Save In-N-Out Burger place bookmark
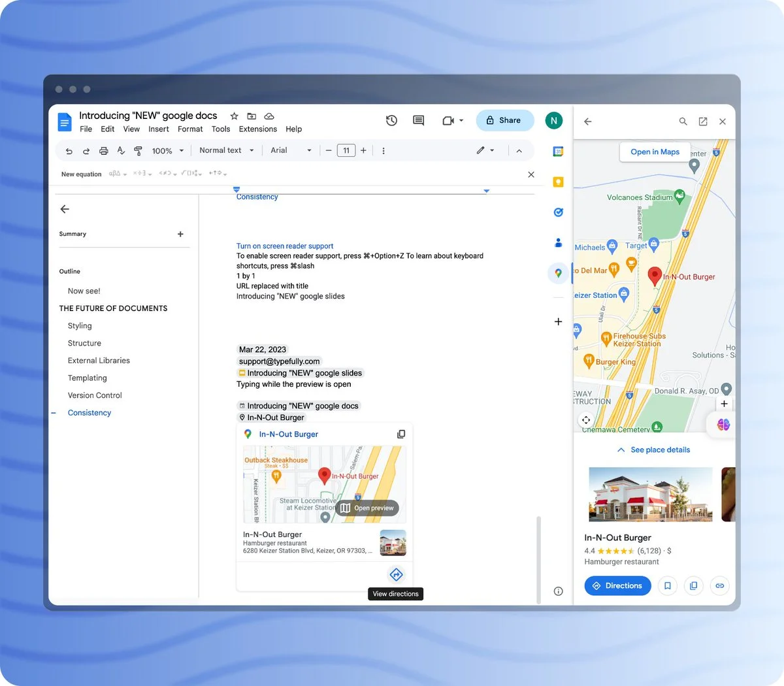 [x=667, y=585]
